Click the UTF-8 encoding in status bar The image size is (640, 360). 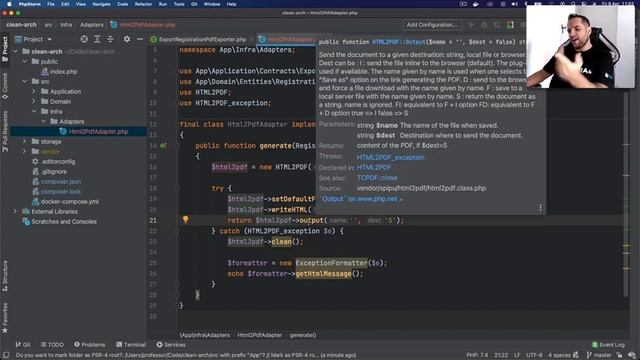click(x=534, y=355)
